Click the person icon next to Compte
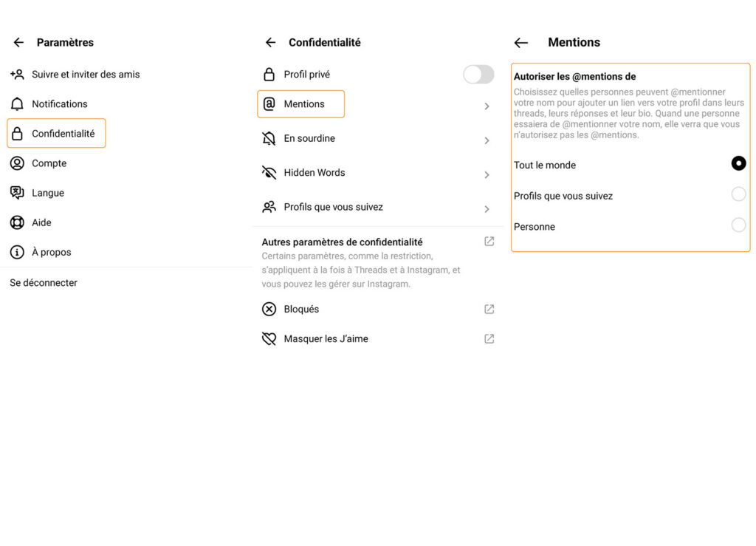Viewport: 756px width, 546px height. 18,163
